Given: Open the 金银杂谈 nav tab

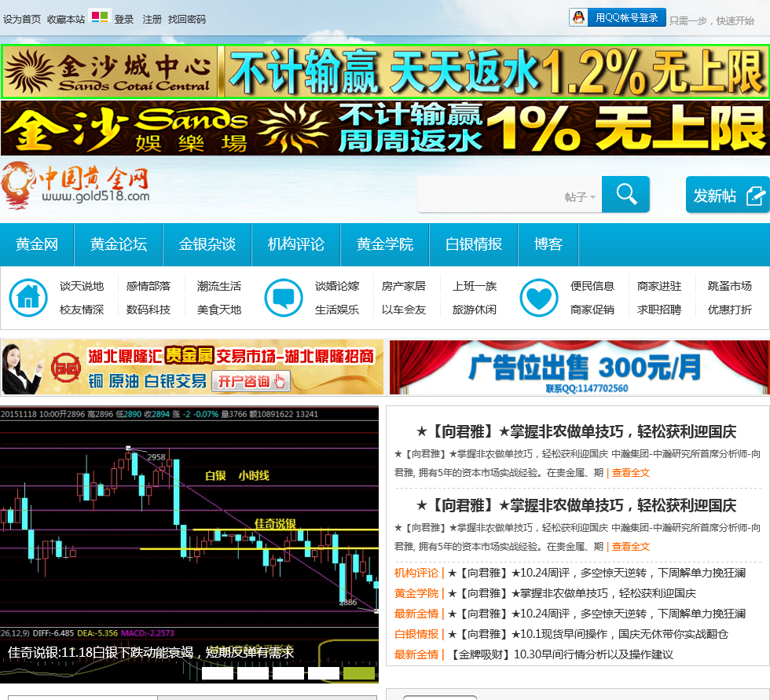Looking at the screenshot, I should (207, 244).
